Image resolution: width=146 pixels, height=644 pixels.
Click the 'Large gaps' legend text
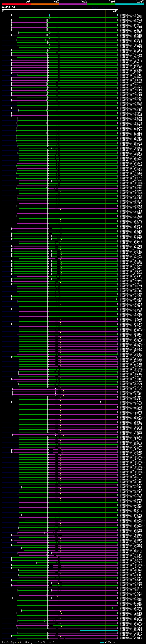[x=10, y=642]
